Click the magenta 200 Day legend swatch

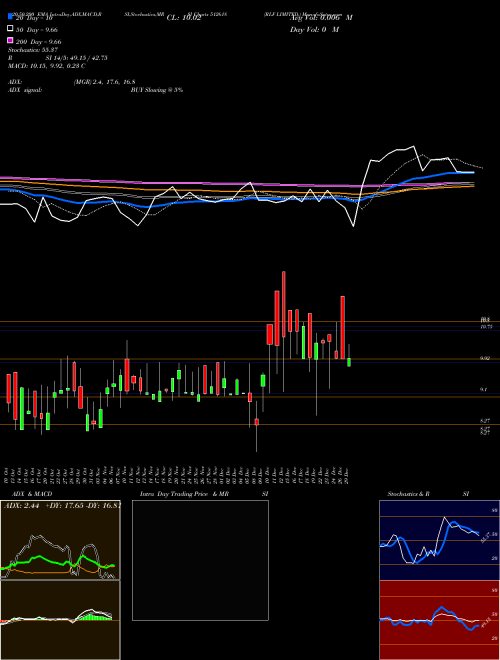tap(10, 41)
